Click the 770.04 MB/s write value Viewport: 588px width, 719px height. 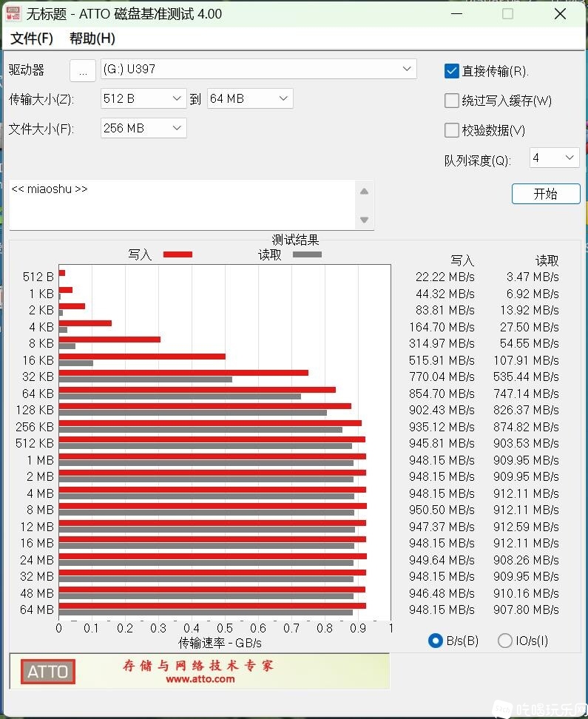point(442,377)
